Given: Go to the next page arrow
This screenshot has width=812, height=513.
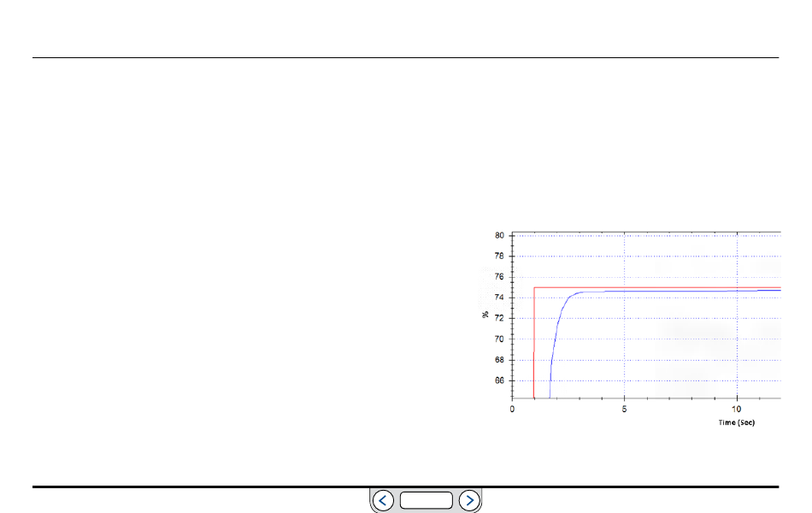Looking at the screenshot, I should click(x=469, y=500).
